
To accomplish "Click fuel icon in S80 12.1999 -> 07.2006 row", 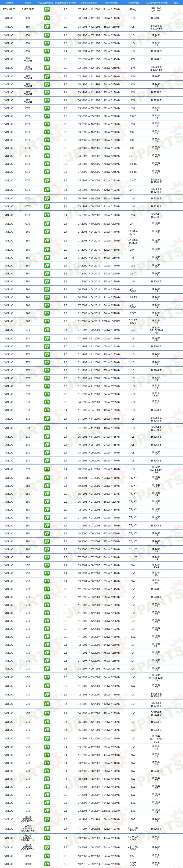I will point(47,509).
